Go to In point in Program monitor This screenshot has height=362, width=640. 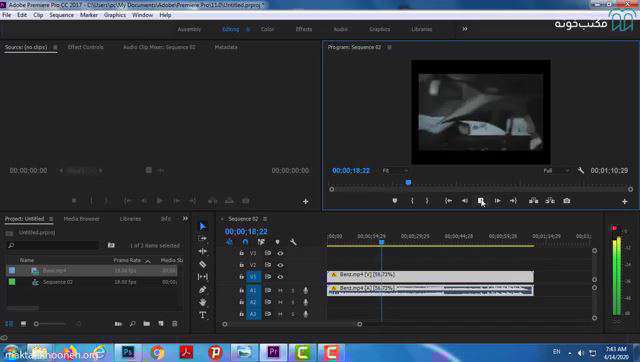coord(448,201)
